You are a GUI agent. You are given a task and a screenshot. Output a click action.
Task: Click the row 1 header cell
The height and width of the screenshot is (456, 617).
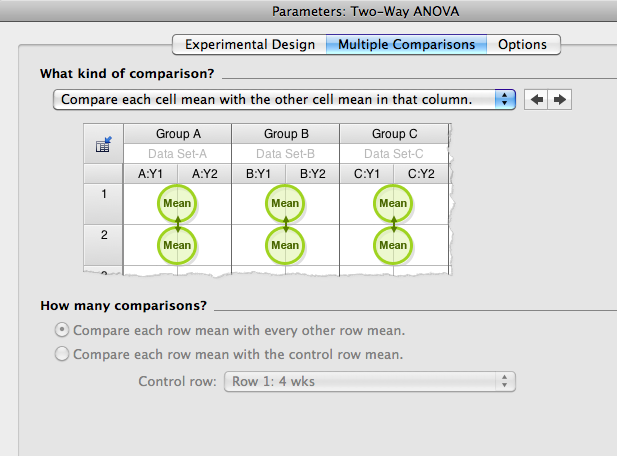pos(103,194)
